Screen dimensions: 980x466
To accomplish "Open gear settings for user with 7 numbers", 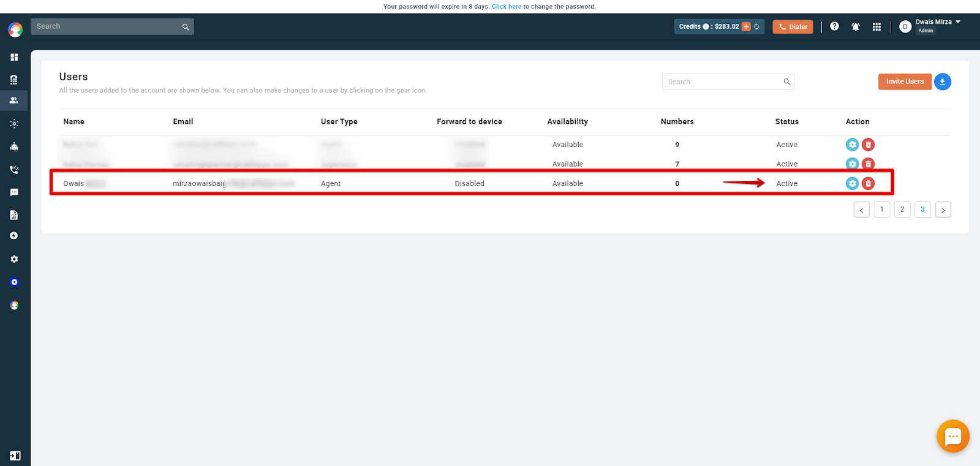I will click(852, 164).
